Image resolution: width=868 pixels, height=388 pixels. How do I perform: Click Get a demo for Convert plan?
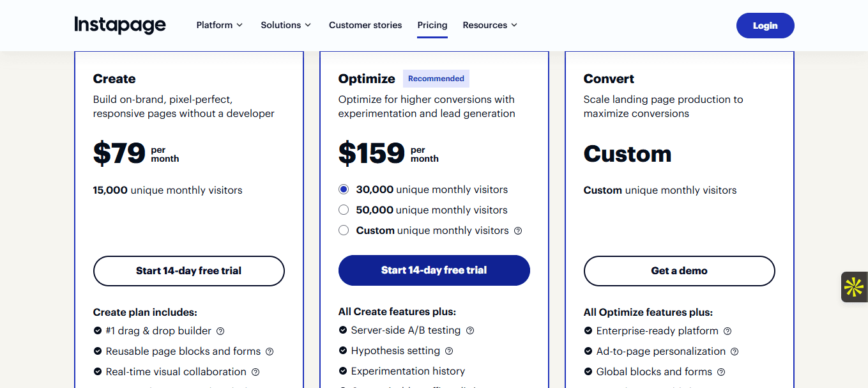[679, 270]
